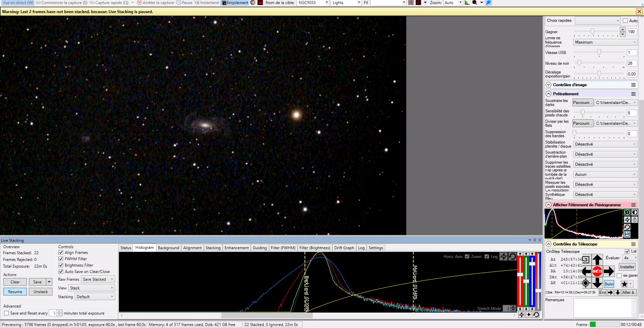644x328 pixels.
Task: Click the telescope move down arrow
Action: click(597, 283)
